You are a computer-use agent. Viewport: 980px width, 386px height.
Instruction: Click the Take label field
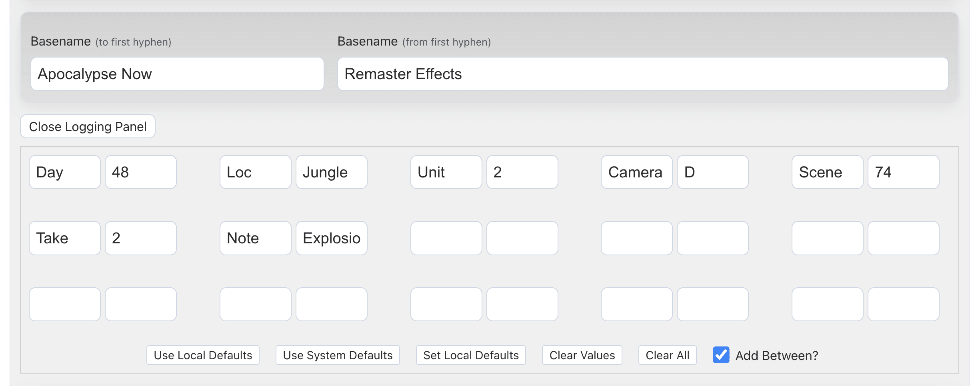pyautogui.click(x=65, y=238)
